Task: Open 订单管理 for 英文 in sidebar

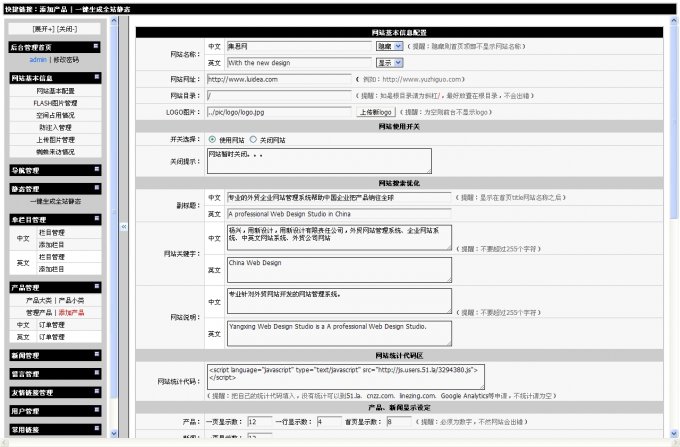Action: coord(52,336)
